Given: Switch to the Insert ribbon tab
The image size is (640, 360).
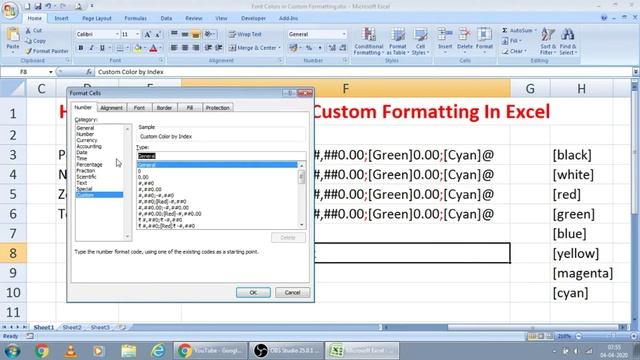Looking at the screenshot, I should point(61,18).
